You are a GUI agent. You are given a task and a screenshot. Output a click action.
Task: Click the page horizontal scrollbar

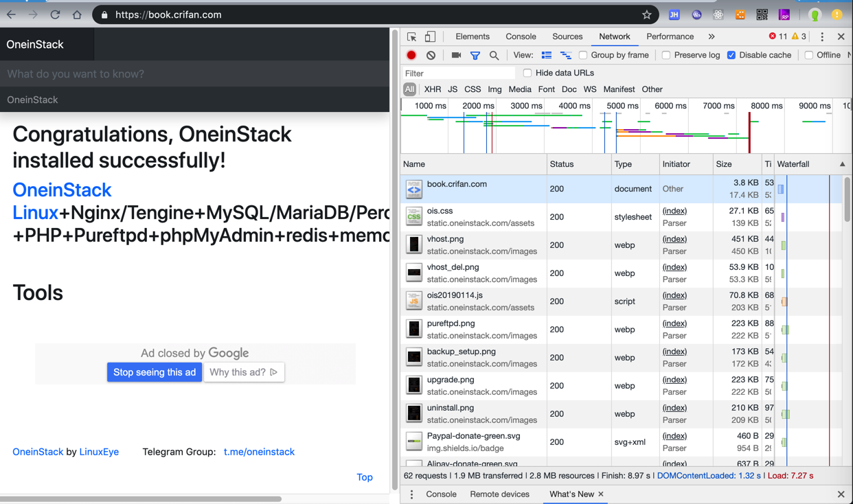[141, 499]
